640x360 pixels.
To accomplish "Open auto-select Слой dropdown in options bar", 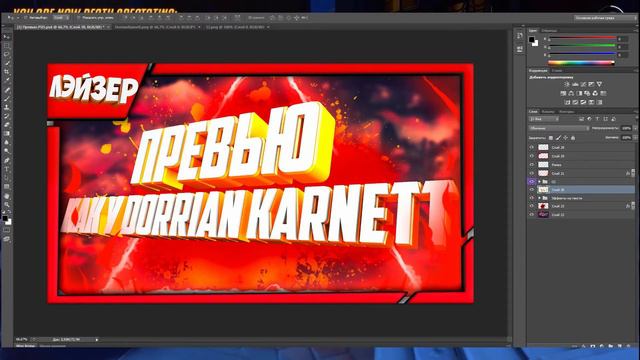I will 61,18.
